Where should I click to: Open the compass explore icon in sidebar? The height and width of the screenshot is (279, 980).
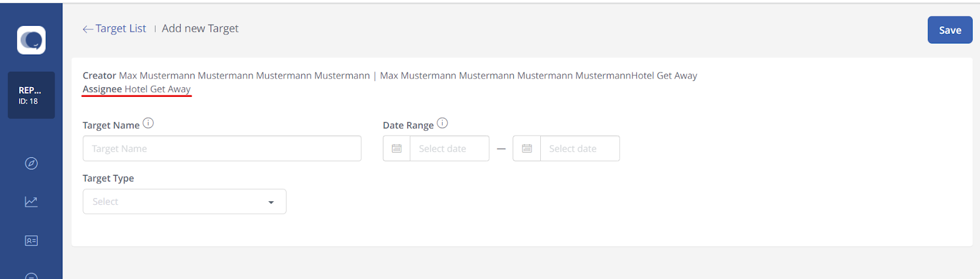(31, 163)
